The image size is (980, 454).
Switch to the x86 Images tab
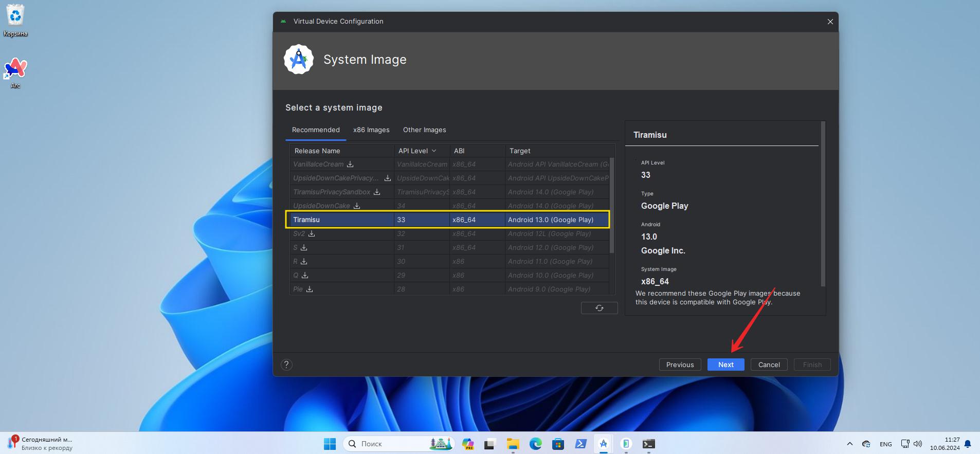click(x=371, y=130)
